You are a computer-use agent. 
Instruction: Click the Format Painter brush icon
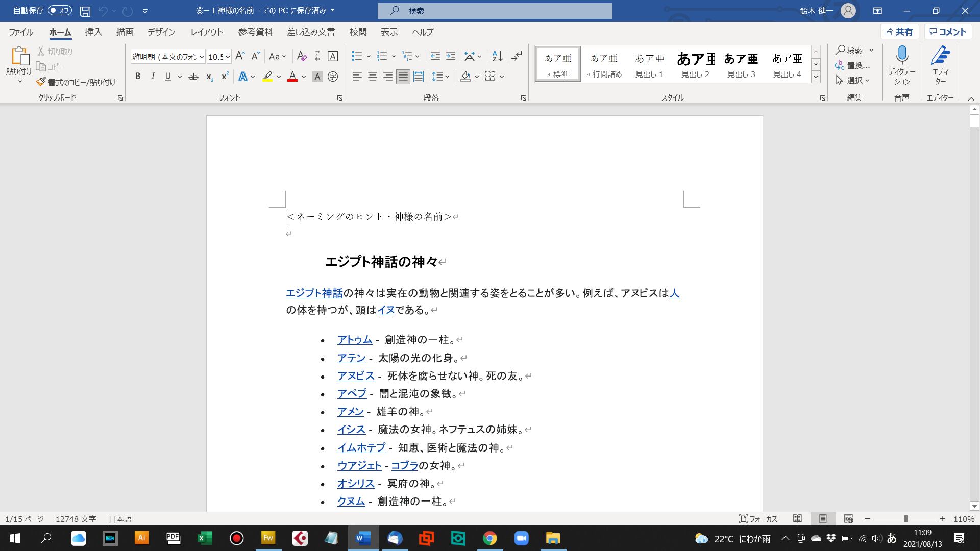(x=41, y=82)
